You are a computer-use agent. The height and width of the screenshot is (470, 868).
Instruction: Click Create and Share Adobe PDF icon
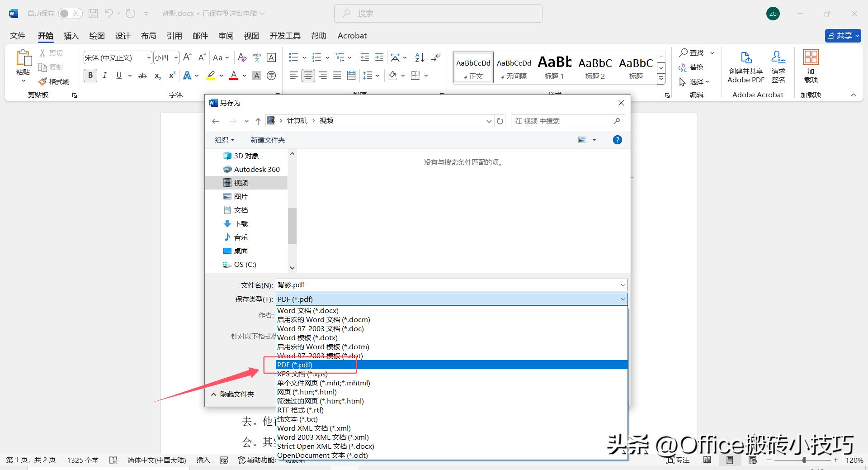(745, 58)
